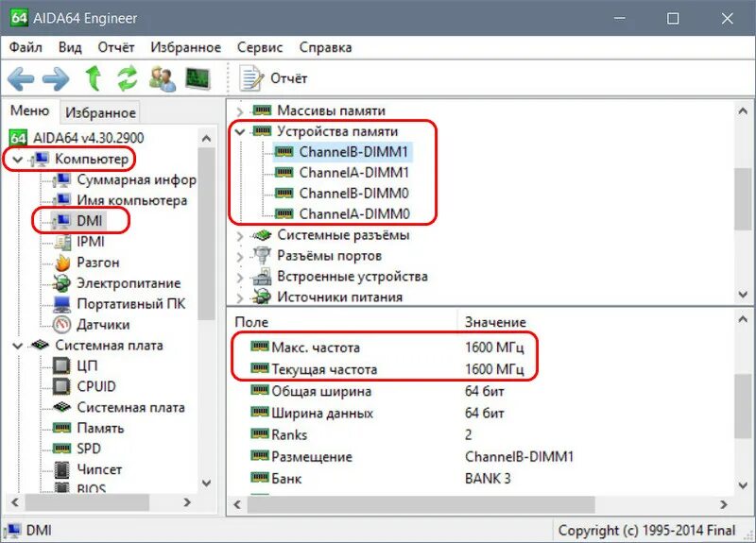This screenshot has width=756, height=543.
Task: Click the Портативный ПК laptop icon
Action: pyautogui.click(x=62, y=303)
